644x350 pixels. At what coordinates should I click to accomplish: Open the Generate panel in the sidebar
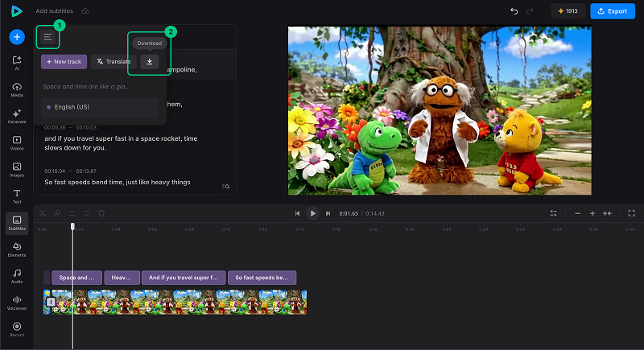[x=17, y=116]
